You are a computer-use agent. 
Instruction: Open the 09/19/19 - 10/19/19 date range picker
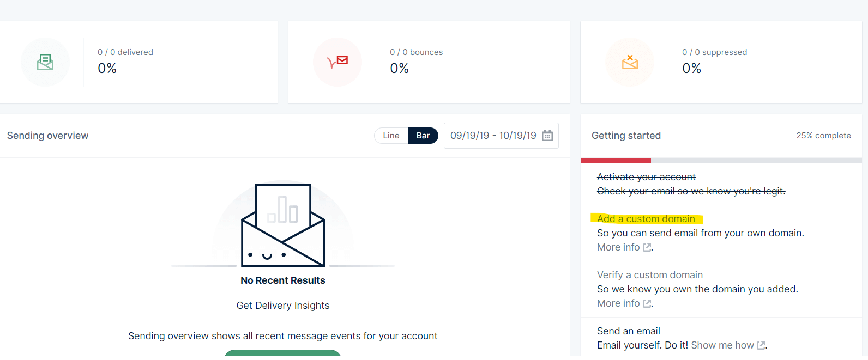(493, 136)
